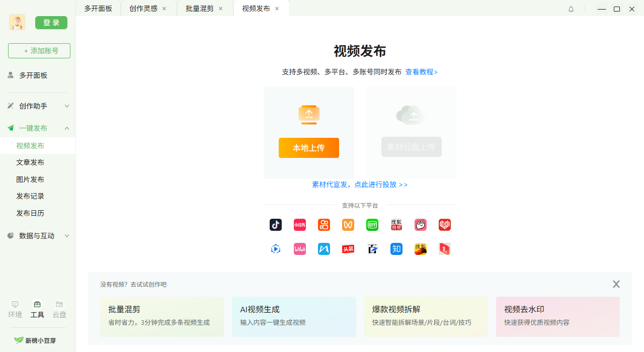The image size is (644, 352).
Task: Click the 素材云盘上传 button
Action: point(412,147)
